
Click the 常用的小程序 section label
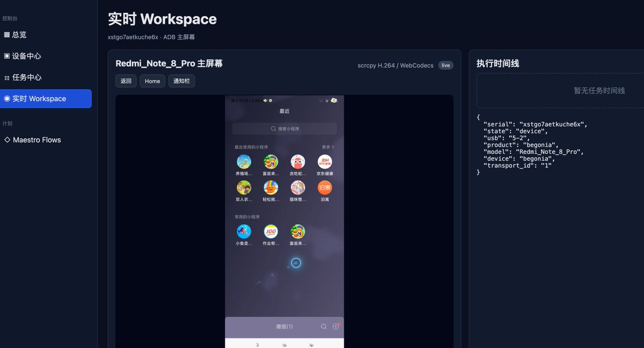247,217
